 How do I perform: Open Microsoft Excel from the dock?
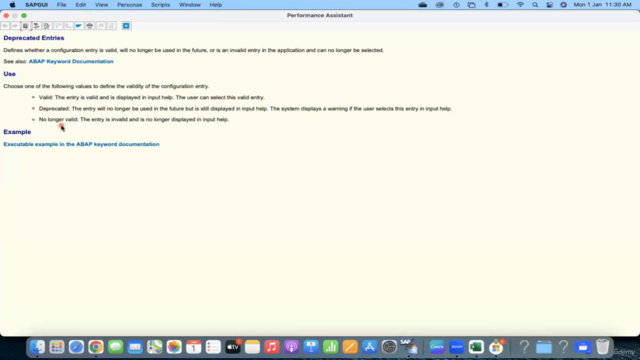coord(476,347)
